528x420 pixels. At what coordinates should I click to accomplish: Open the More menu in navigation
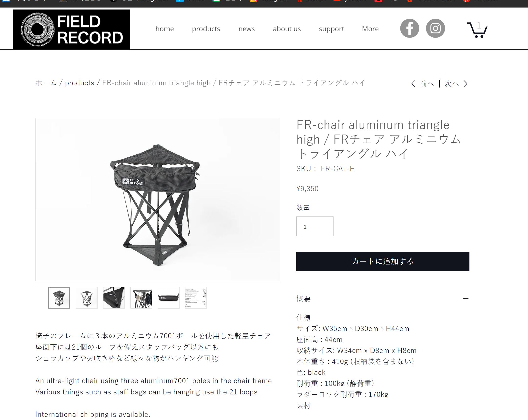point(370,29)
